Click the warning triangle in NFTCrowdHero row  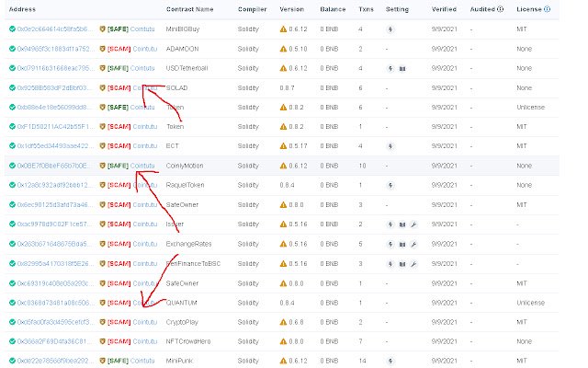pos(283,341)
